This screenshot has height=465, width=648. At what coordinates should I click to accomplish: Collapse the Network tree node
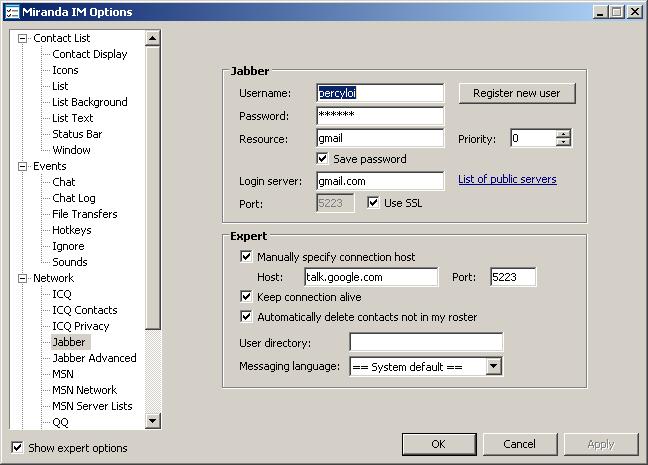[x=22, y=278]
